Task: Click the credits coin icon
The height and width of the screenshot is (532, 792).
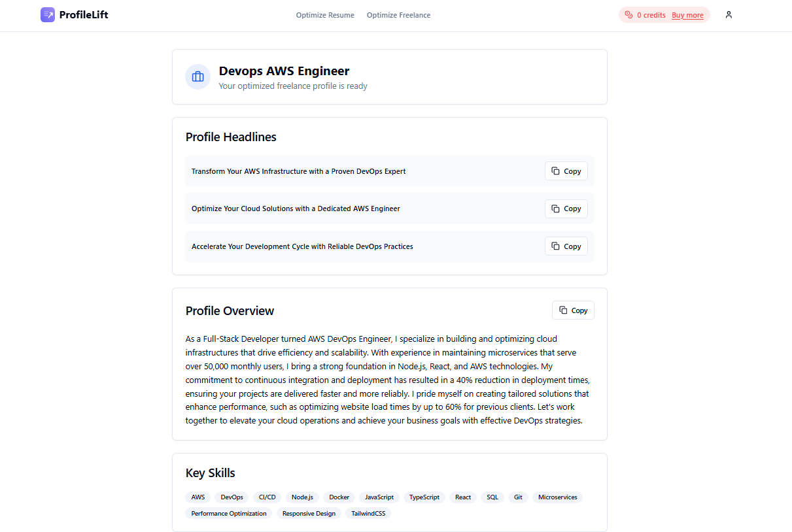Action: coord(628,15)
